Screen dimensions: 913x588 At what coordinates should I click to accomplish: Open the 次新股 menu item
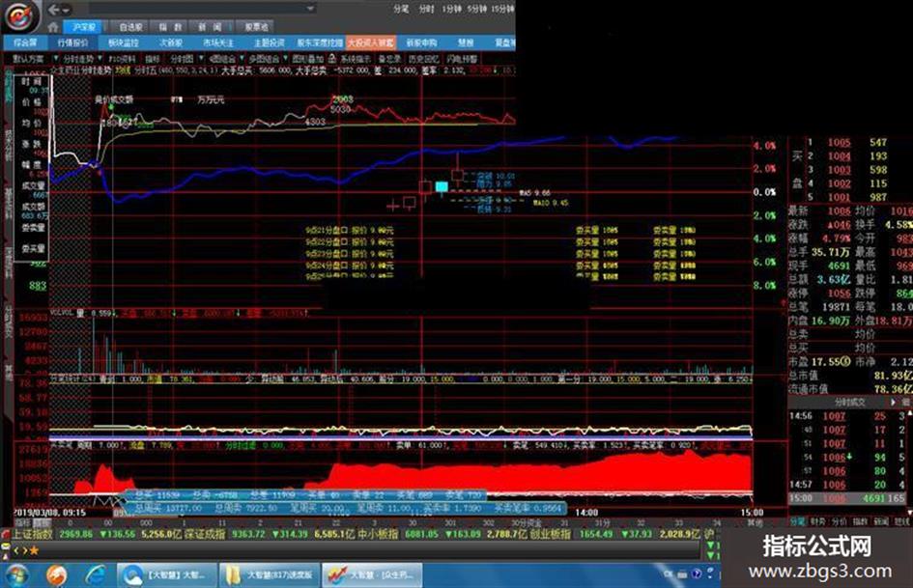[171, 42]
